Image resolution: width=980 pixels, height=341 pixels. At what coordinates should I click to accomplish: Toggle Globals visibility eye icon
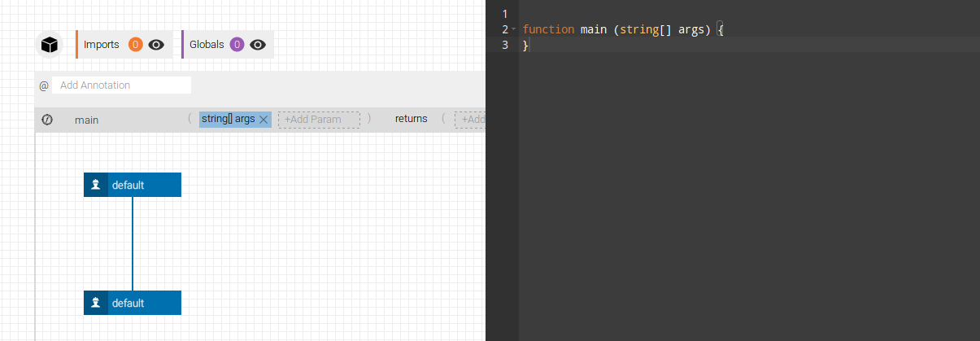point(258,45)
